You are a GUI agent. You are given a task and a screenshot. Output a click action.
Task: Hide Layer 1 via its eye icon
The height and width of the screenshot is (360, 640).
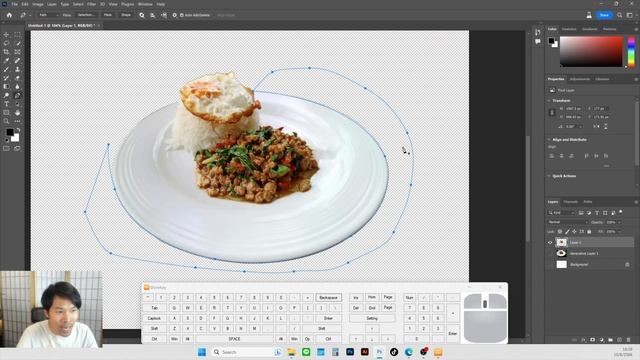click(x=550, y=242)
